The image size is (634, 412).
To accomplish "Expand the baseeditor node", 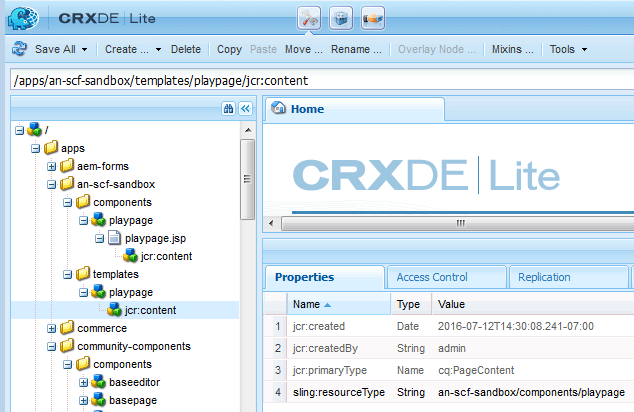I will [x=83, y=382].
